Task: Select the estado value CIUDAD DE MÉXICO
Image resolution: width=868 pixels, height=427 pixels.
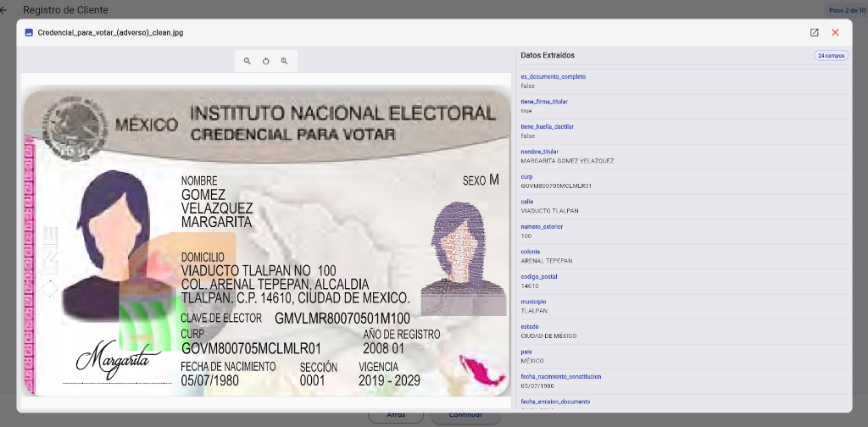Action: click(548, 335)
